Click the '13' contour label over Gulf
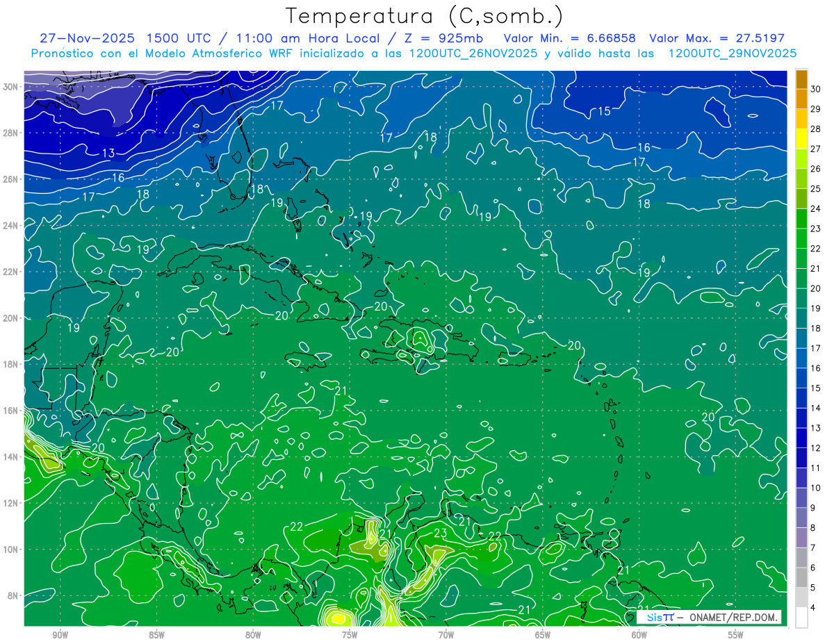The width and height of the screenshot is (834, 644). [x=108, y=153]
